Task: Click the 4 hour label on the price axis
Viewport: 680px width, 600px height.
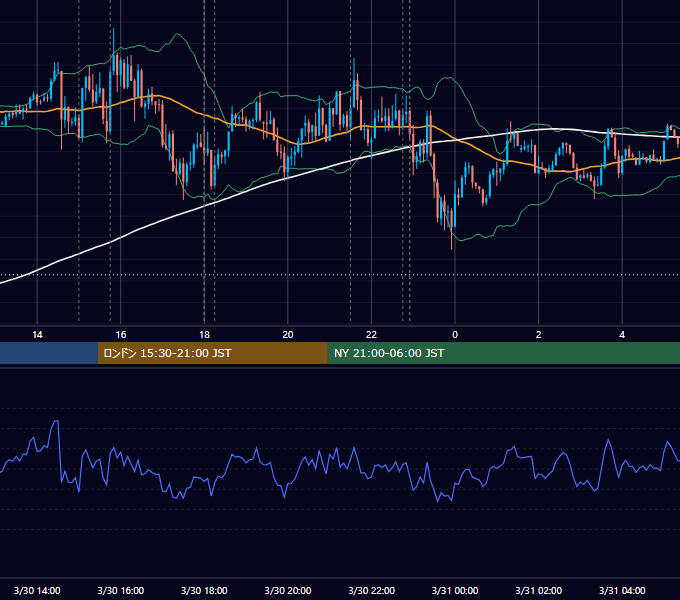Action: pyautogui.click(x=622, y=335)
